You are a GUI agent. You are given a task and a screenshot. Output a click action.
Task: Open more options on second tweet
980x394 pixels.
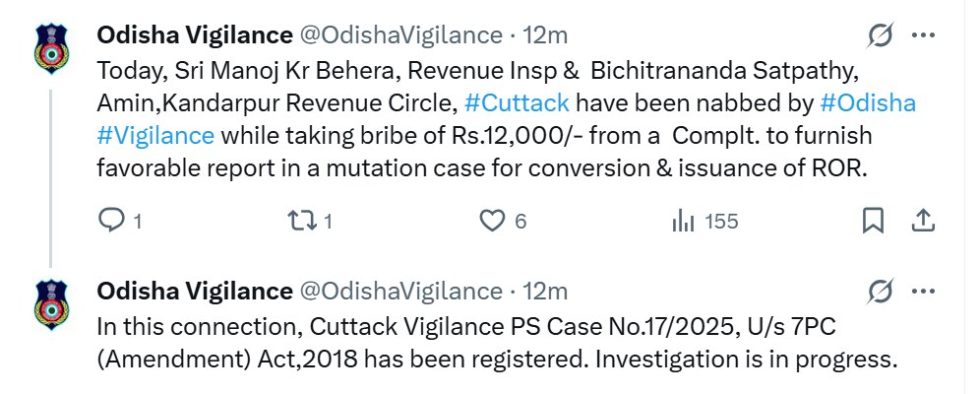[x=923, y=292]
